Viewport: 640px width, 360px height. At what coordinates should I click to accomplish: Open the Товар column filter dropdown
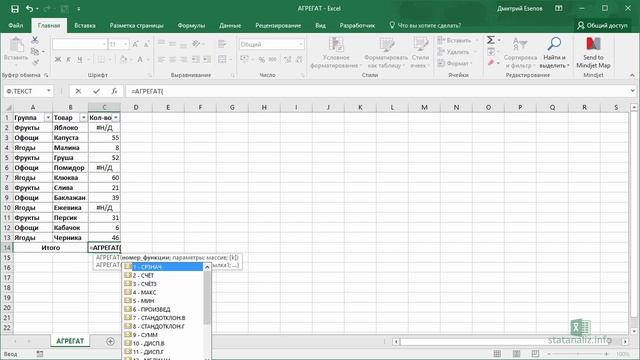pyautogui.click(x=84, y=118)
